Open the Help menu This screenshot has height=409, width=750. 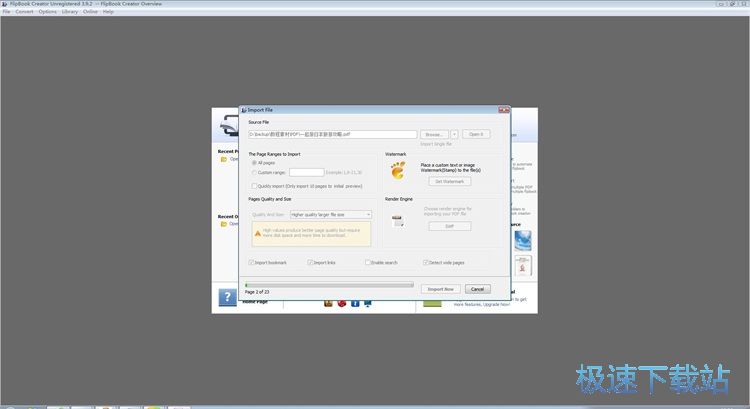click(x=108, y=11)
